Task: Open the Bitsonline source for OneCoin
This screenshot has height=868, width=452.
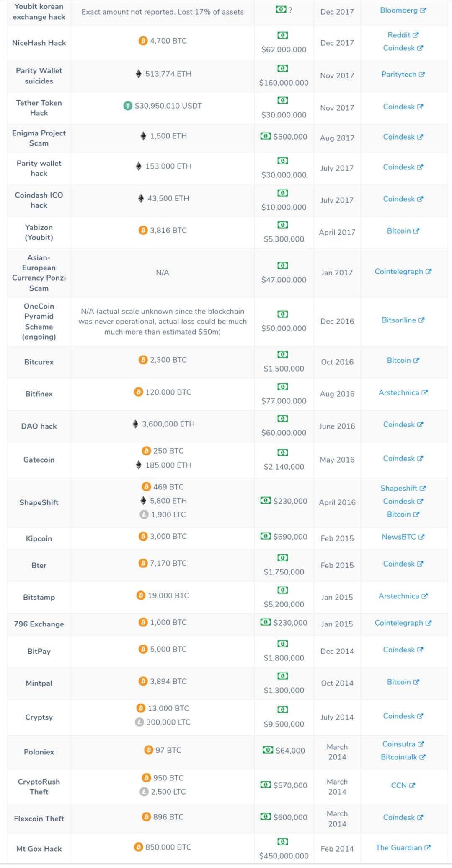Action: [399, 320]
